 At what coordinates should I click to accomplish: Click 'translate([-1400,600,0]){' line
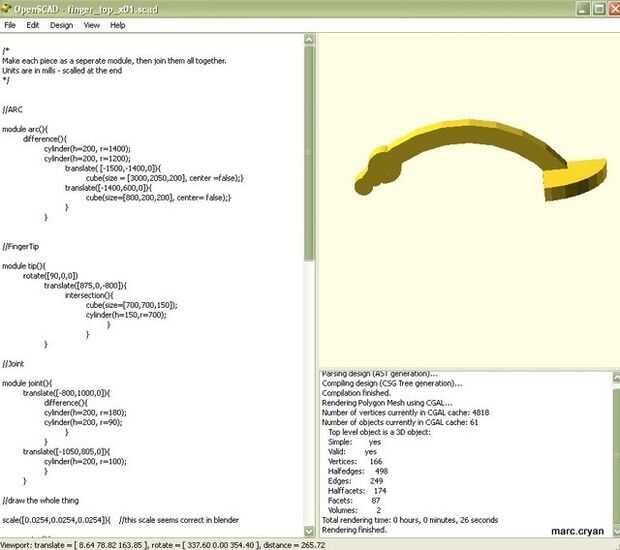[x=108, y=188]
